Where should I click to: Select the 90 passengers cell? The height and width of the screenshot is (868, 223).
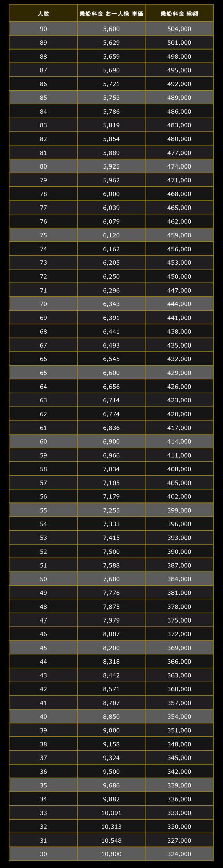pos(43,29)
